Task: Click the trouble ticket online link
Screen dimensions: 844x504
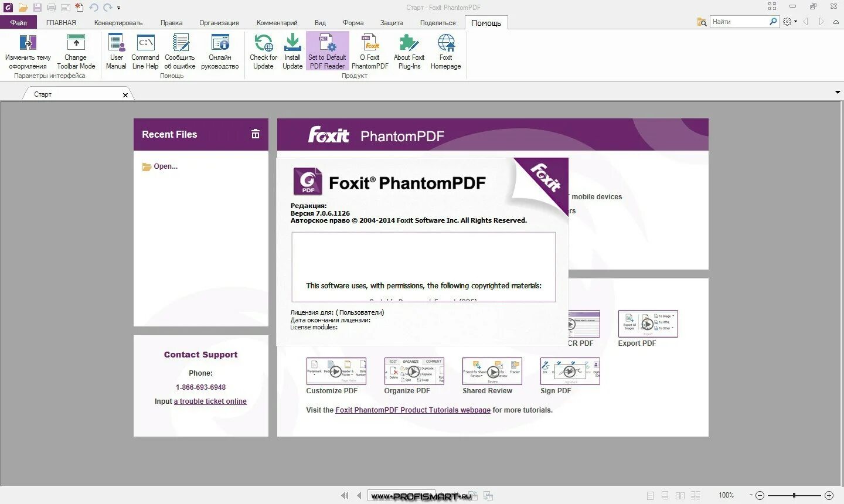Action: click(210, 401)
